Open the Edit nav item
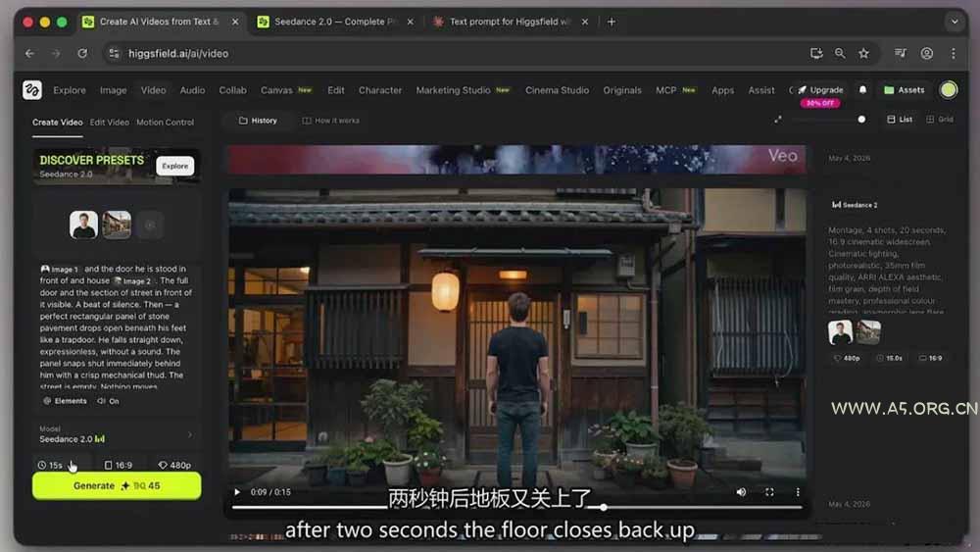This screenshot has height=552, width=980. (x=335, y=90)
